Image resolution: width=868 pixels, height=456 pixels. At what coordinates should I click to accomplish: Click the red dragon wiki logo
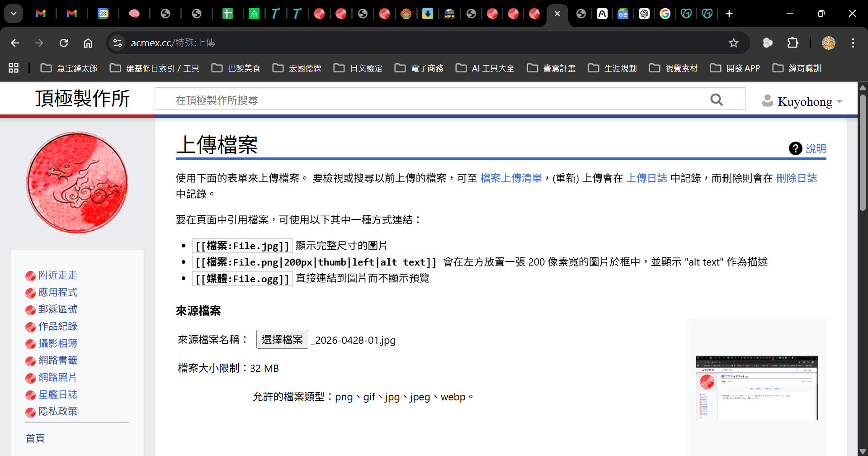click(x=77, y=182)
